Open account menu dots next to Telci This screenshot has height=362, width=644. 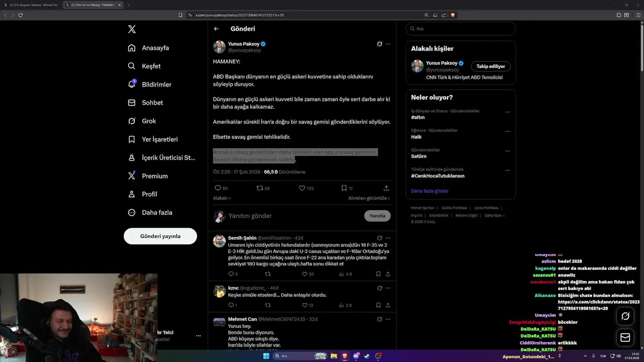pyautogui.click(x=198, y=336)
